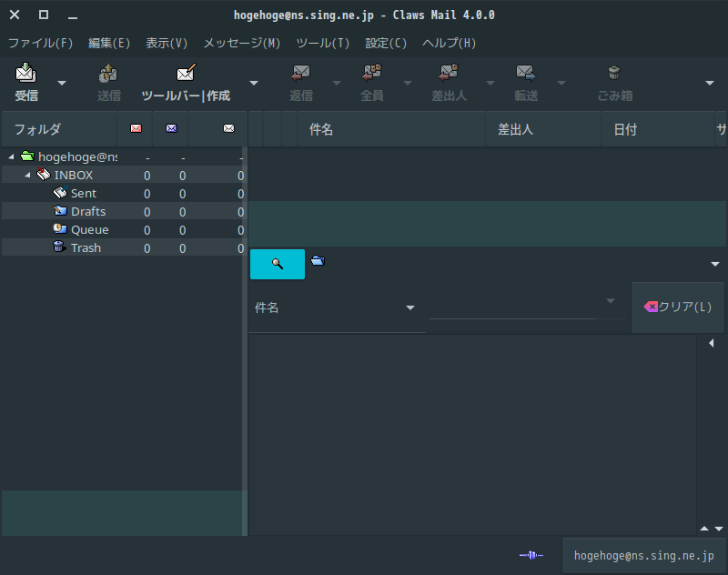This screenshot has height=575, width=728.
Task: Open the ツール(T) menu
Action: coord(323,43)
